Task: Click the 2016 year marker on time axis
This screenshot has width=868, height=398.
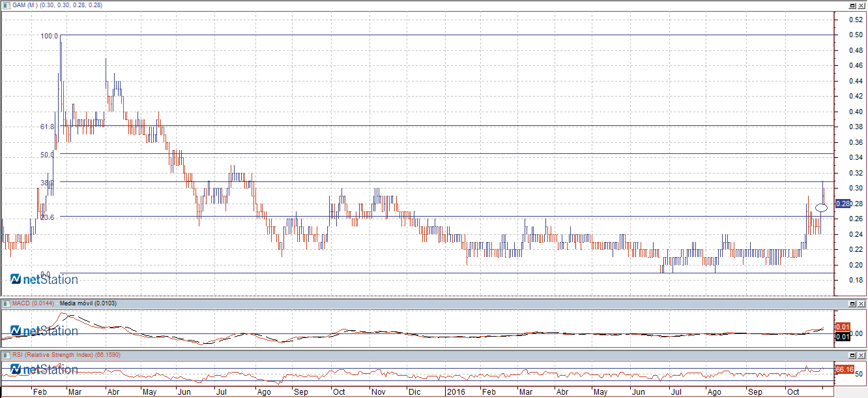Action: [455, 392]
